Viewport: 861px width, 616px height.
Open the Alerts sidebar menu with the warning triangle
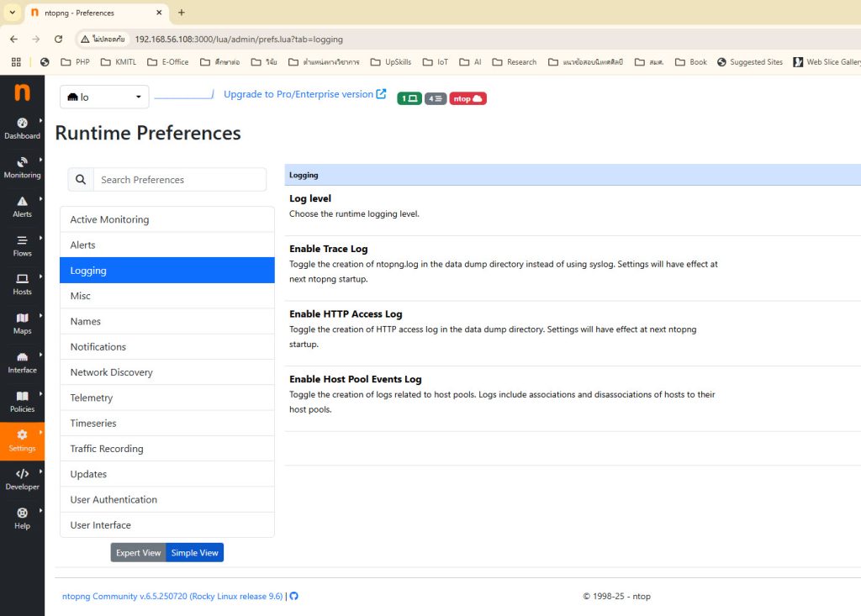pyautogui.click(x=22, y=207)
